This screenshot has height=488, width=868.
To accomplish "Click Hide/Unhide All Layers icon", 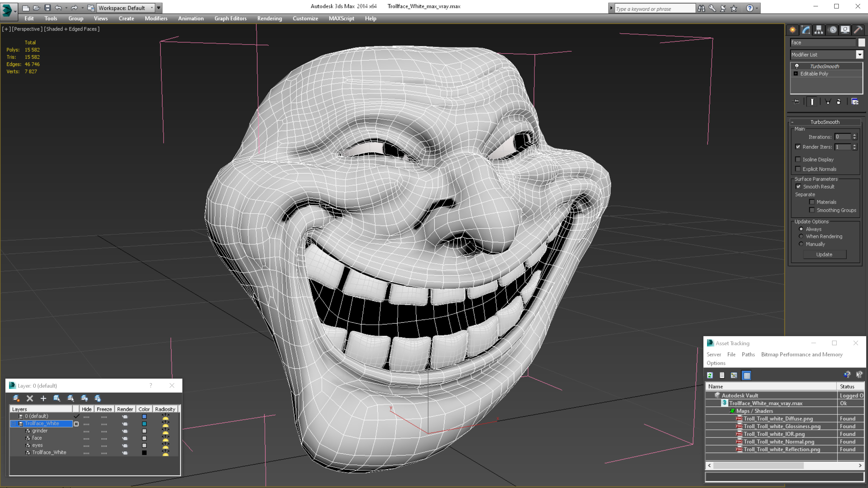I will pos(84,399).
